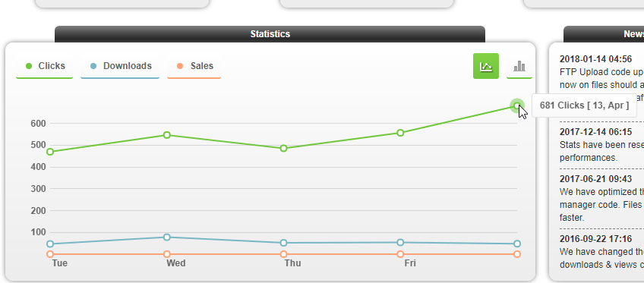Click the green Clicks legend dot
Viewport: 644px width, 283px height.
point(29,66)
